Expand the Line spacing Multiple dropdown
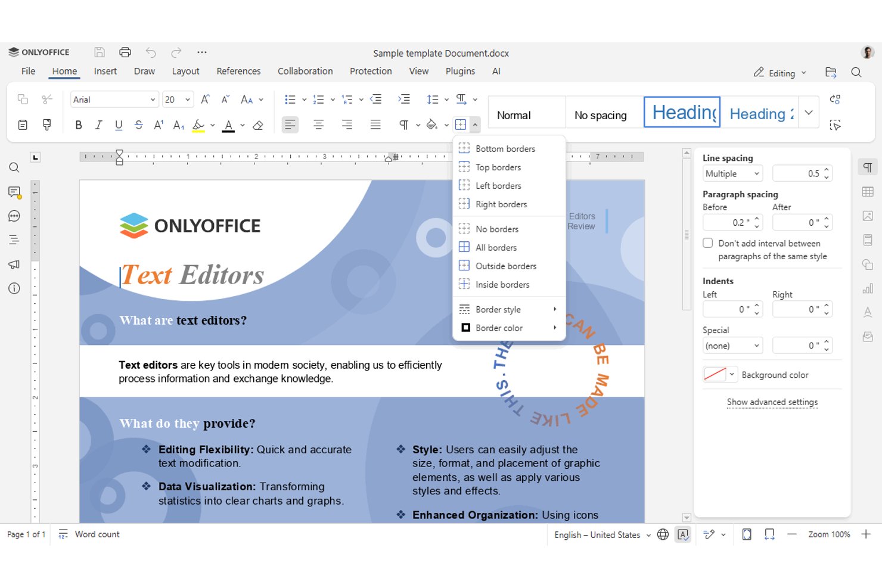The image size is (882, 588). [732, 174]
